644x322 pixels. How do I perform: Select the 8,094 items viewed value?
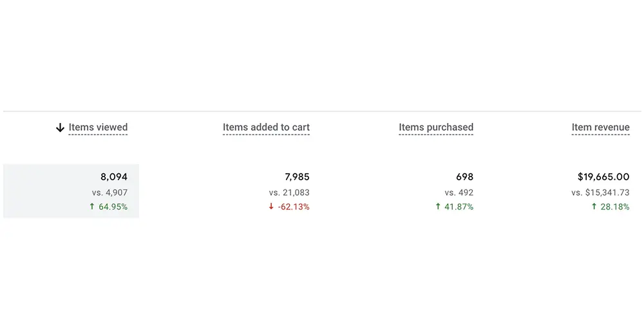click(x=113, y=176)
